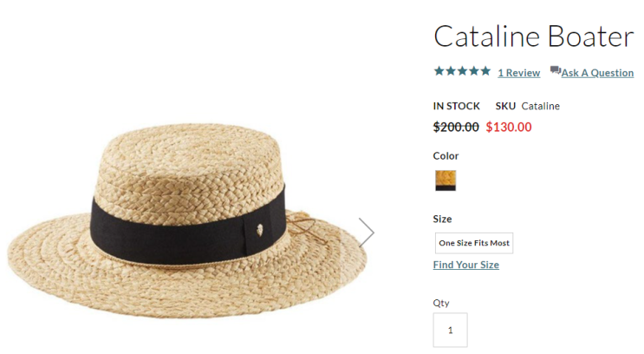The height and width of the screenshot is (354, 644).
Task: Click the Qty input field
Action: (450, 330)
